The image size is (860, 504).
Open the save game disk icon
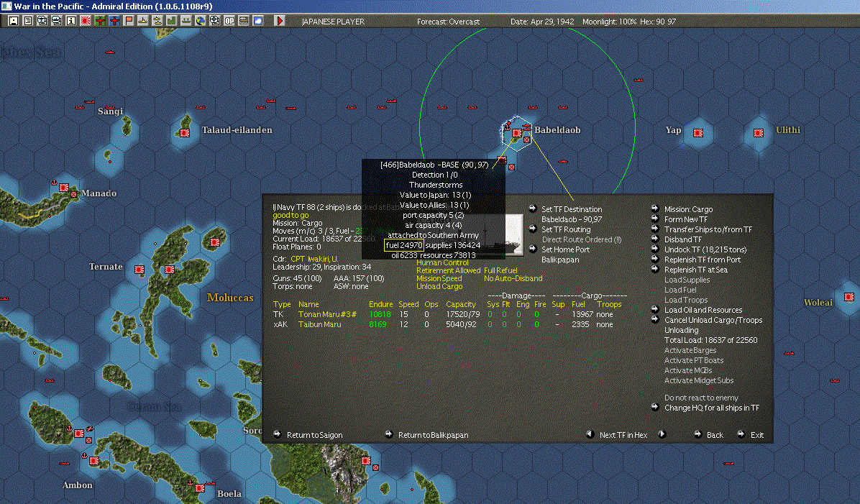(14, 21)
